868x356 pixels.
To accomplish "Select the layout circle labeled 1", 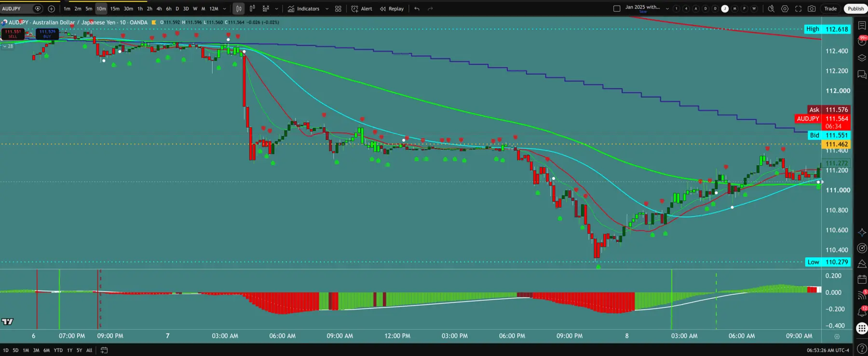I will [x=677, y=9].
